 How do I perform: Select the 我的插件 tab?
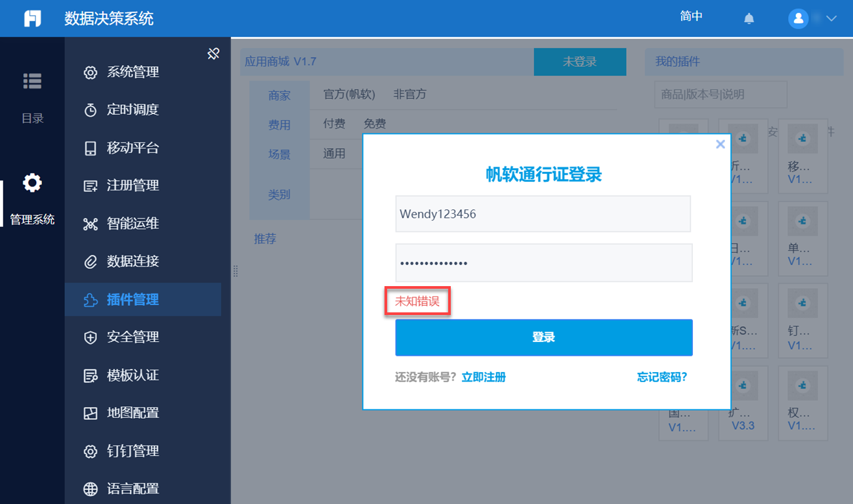[x=678, y=62]
